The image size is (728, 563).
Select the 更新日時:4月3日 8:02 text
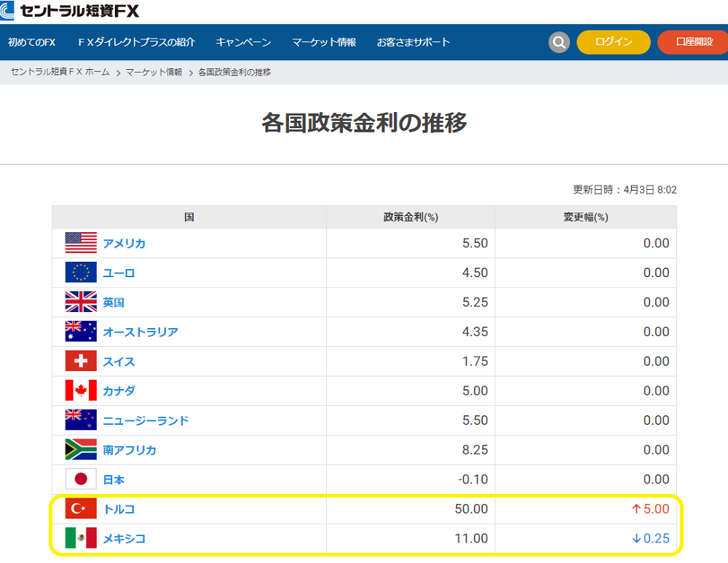pyautogui.click(x=625, y=190)
